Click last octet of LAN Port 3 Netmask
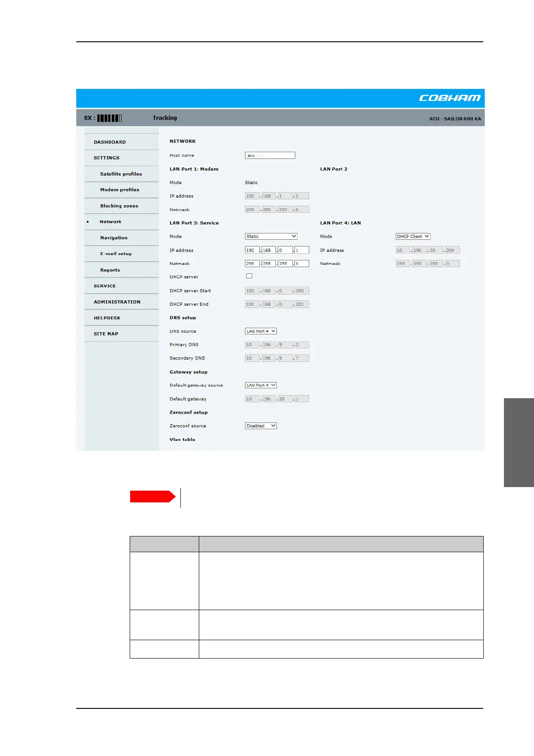The width and height of the screenshot is (534, 756). click(x=302, y=264)
